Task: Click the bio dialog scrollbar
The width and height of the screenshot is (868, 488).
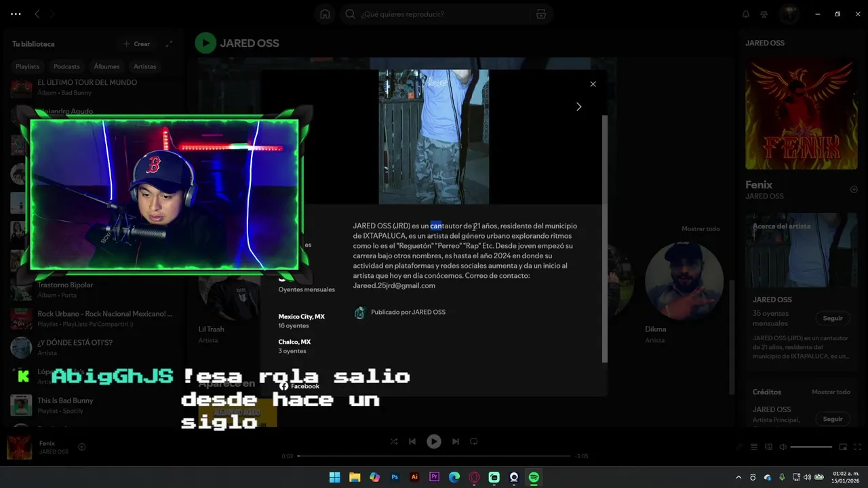Action: pos(605,239)
